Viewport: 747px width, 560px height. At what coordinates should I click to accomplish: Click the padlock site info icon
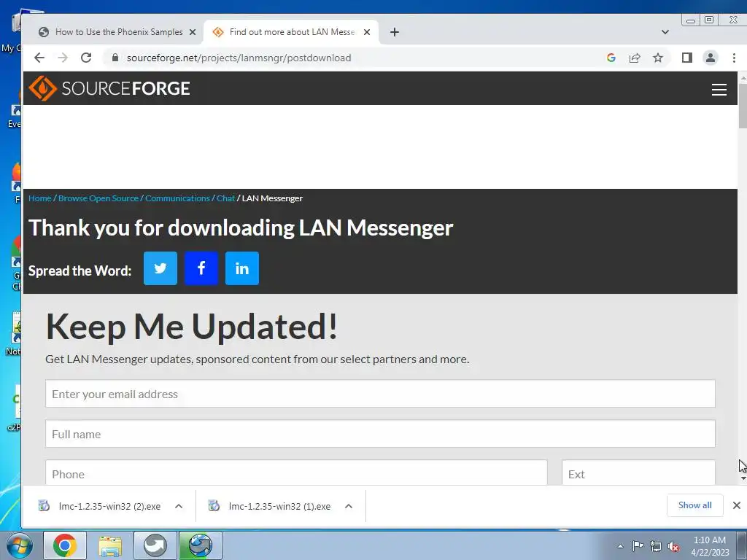[x=115, y=58]
